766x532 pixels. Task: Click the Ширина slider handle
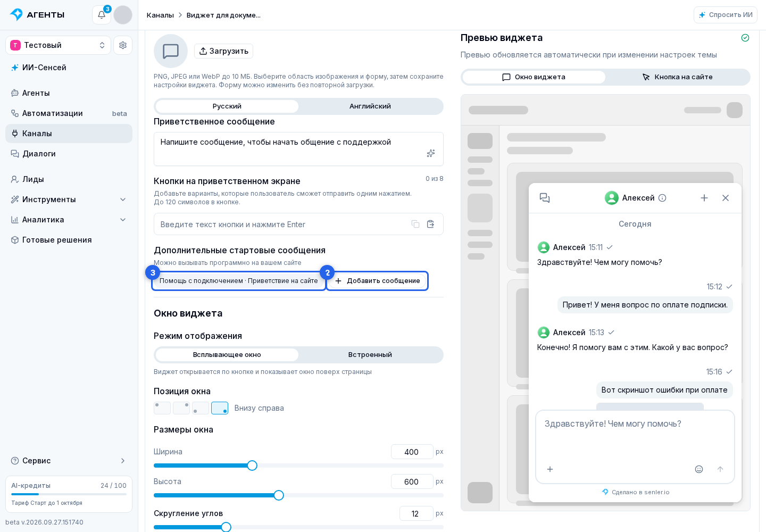tap(252, 465)
